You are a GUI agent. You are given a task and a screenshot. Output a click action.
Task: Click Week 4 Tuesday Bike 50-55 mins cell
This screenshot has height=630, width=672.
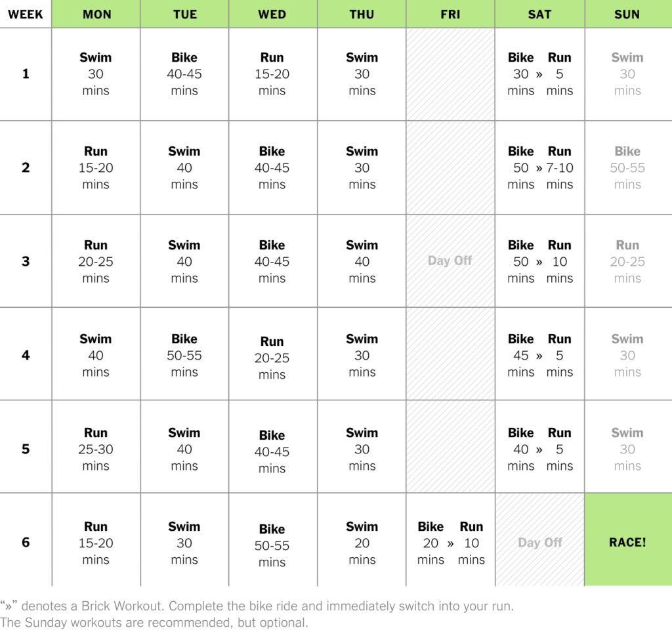click(184, 355)
